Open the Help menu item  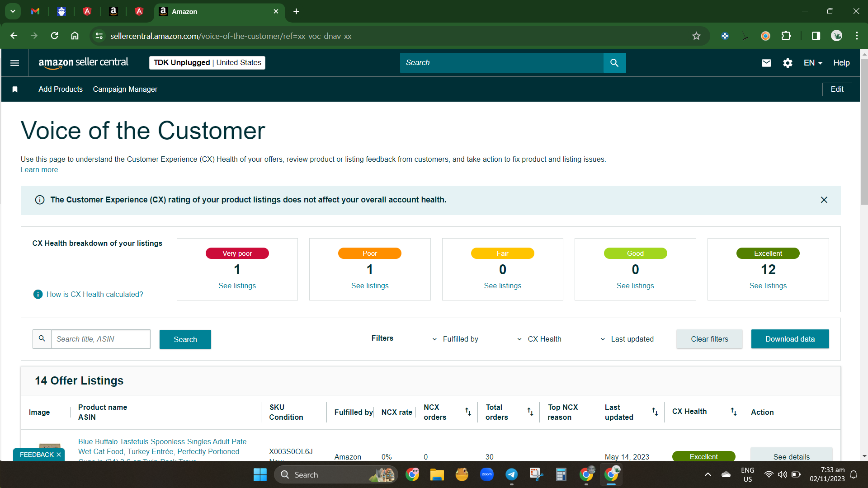click(841, 63)
